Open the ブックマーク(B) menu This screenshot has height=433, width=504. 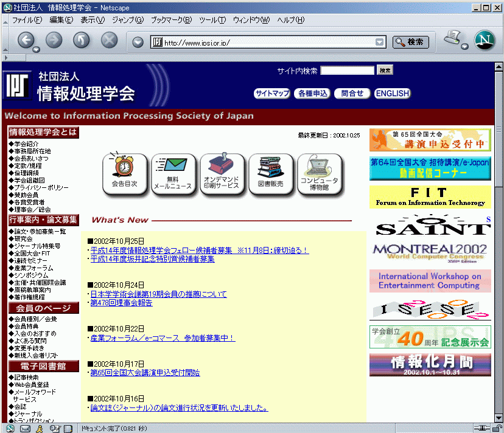point(171,20)
